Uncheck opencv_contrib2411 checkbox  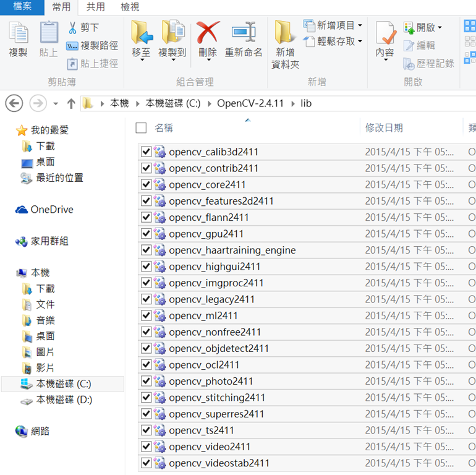(146, 168)
